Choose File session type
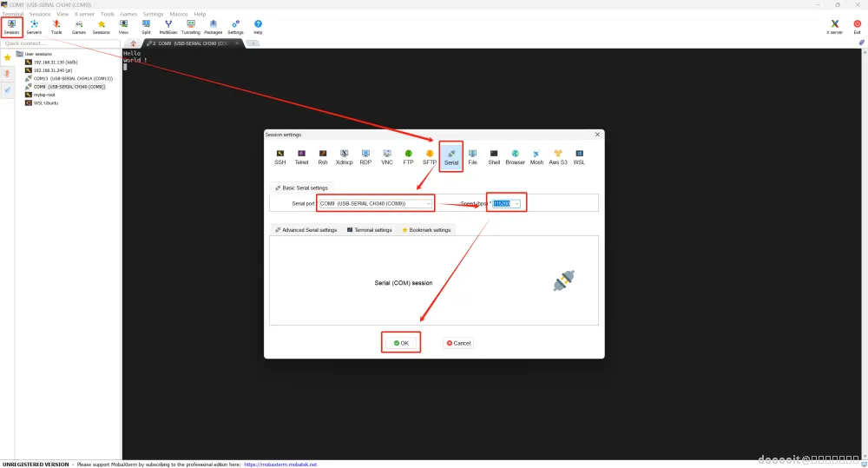 (472, 157)
